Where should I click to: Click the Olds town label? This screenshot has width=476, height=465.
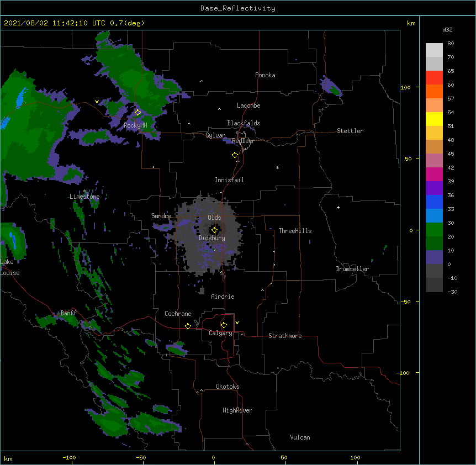(x=214, y=218)
